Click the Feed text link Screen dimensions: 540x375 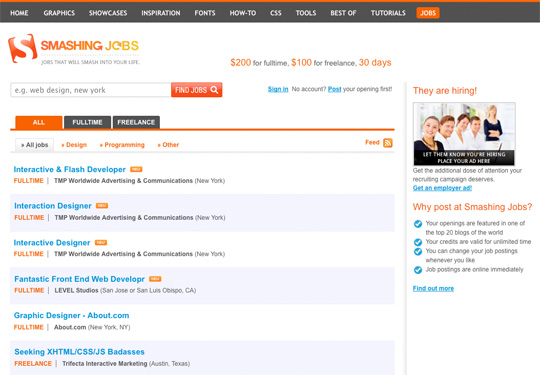click(x=372, y=142)
